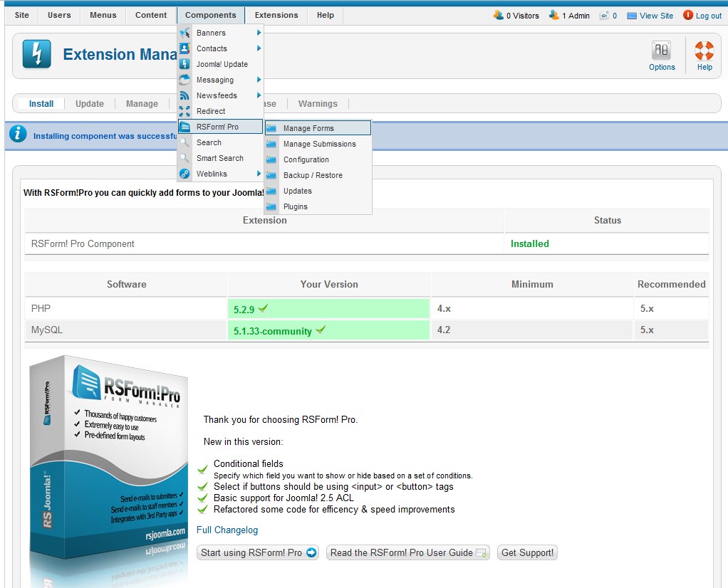Click the Smart Search magnifier icon
Image resolution: width=728 pixels, height=588 pixels.
point(184,158)
